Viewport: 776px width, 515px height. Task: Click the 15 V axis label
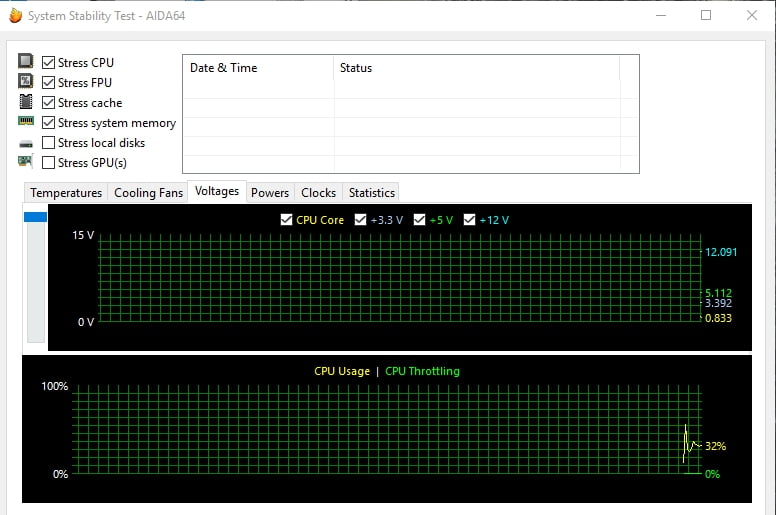coord(83,235)
